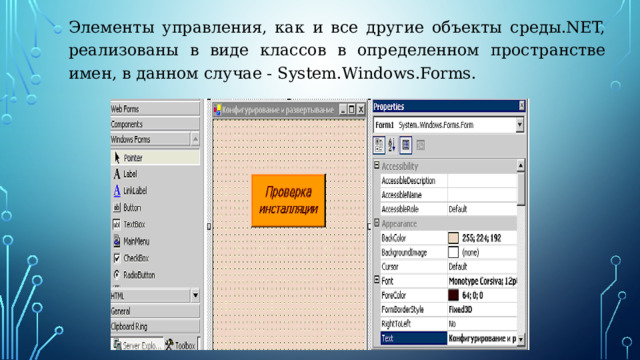Click the BackColor color swatch

(x=453, y=238)
